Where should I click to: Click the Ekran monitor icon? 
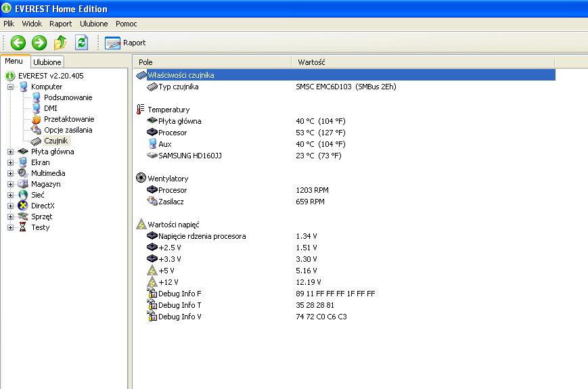pyautogui.click(x=23, y=162)
